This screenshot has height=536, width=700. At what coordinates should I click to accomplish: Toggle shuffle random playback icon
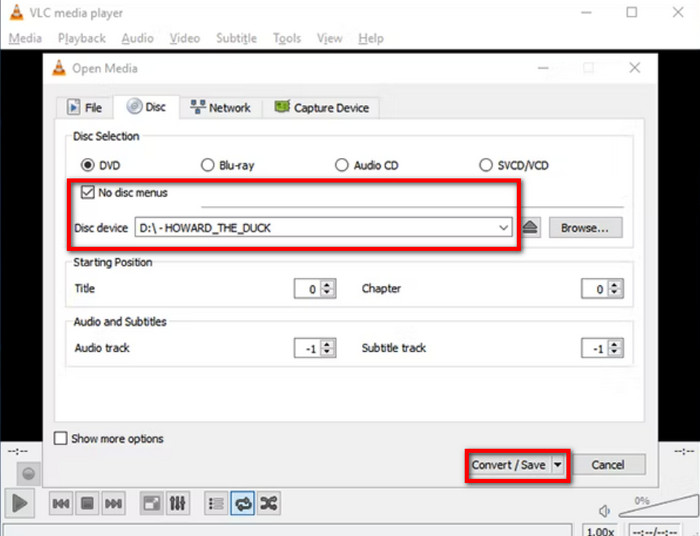click(269, 504)
